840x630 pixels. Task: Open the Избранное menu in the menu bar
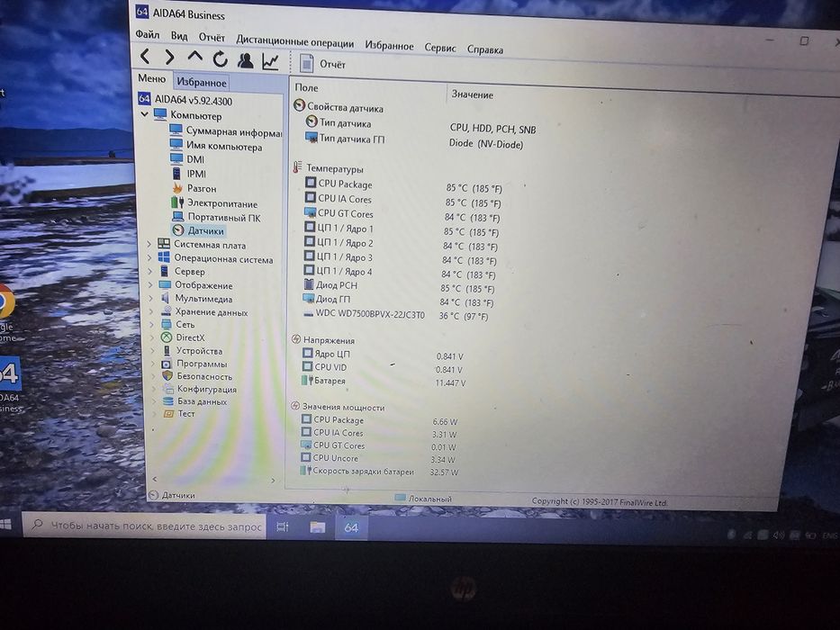(389, 46)
